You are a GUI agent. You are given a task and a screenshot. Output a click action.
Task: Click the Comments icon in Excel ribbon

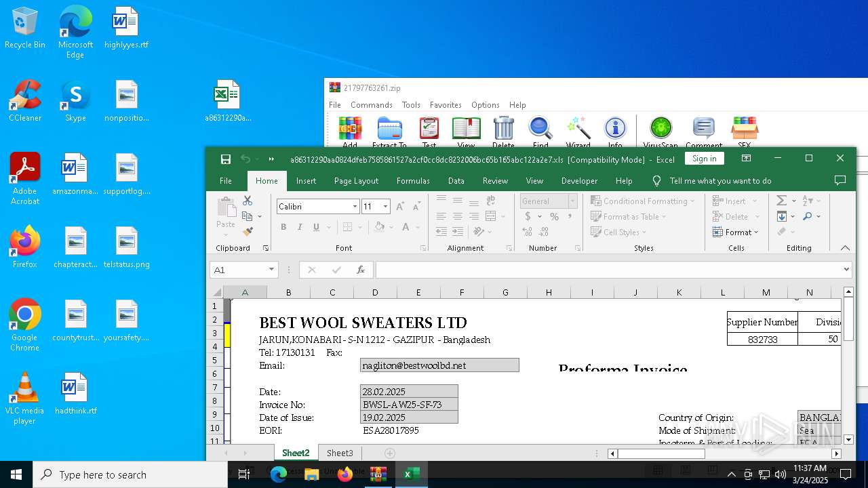tap(840, 181)
